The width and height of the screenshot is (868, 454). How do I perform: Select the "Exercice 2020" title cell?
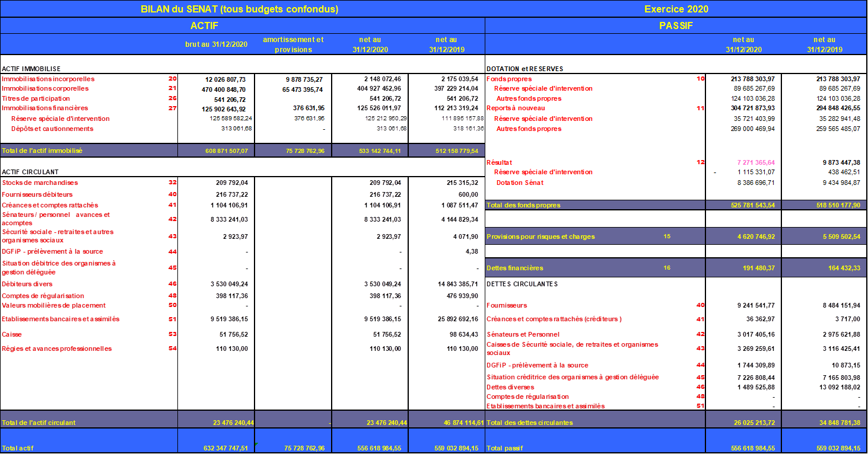click(676, 9)
